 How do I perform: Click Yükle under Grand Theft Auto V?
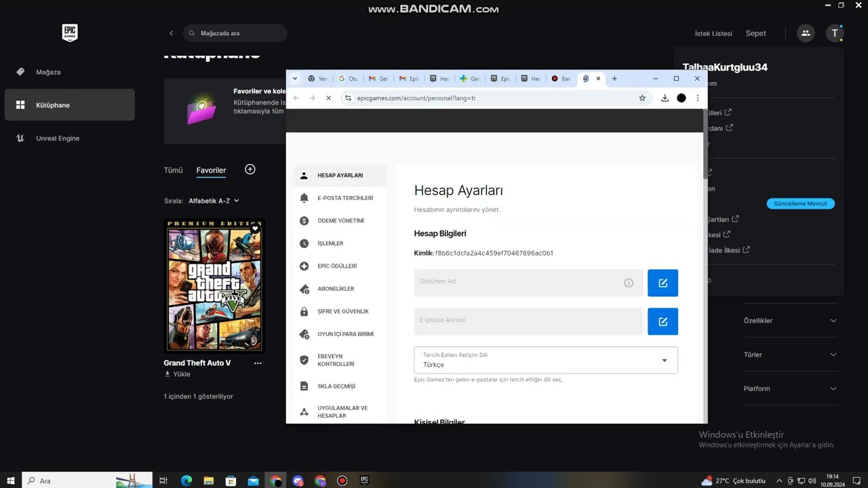177,374
